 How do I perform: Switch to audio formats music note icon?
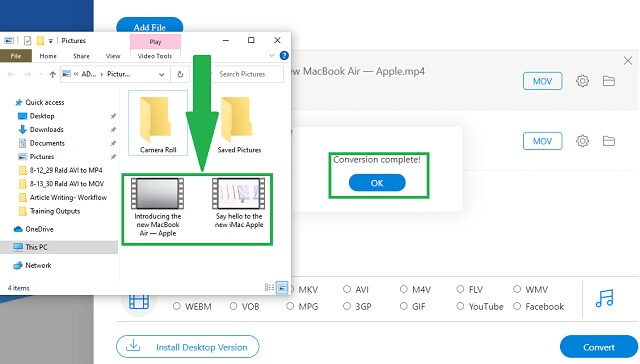(x=604, y=298)
